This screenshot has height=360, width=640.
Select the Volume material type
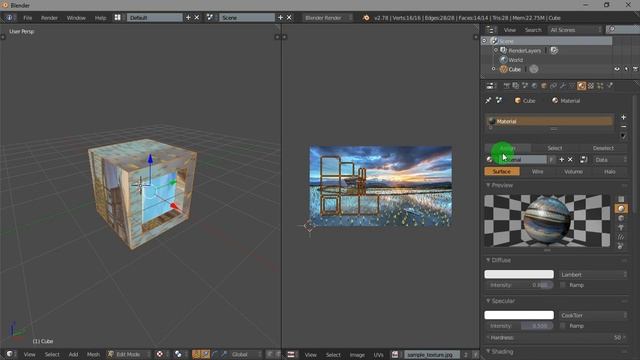573,172
